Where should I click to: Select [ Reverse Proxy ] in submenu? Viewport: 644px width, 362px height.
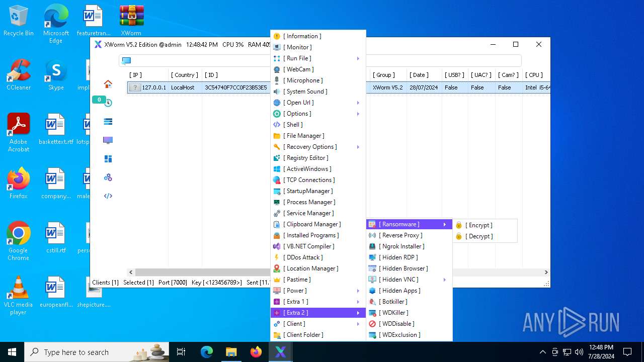coord(409,235)
